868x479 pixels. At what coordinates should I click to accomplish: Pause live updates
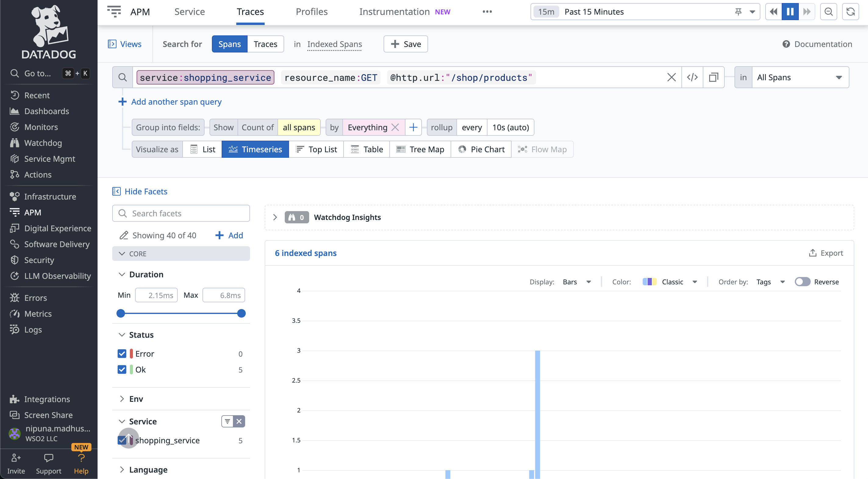tap(790, 12)
